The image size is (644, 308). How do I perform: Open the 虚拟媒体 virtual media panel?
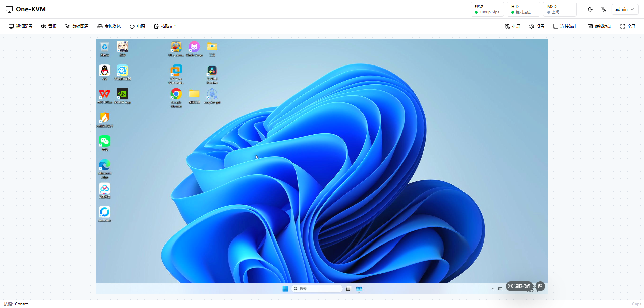click(x=109, y=26)
